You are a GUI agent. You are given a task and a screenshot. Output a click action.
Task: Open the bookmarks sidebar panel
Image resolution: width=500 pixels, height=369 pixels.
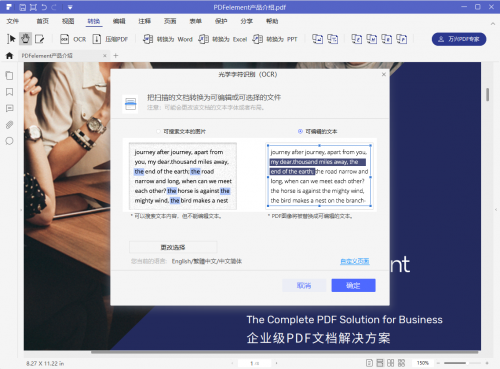click(x=9, y=92)
